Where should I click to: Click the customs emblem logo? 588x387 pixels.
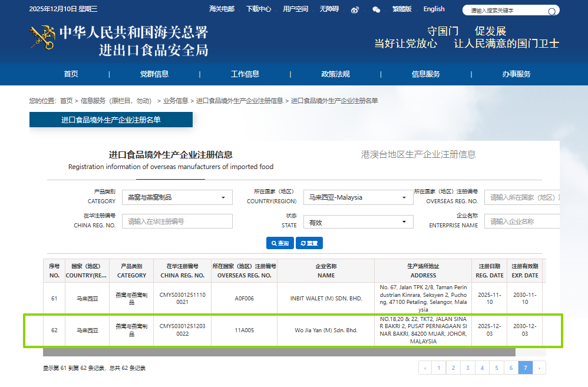click(42, 39)
